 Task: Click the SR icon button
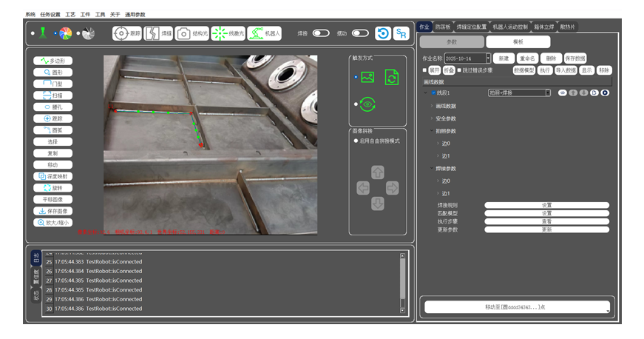401,33
